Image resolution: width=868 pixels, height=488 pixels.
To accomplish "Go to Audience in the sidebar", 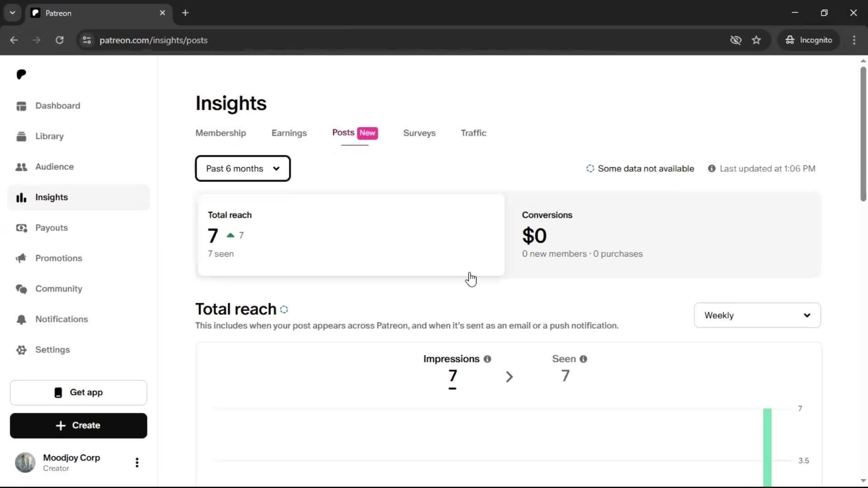I will tap(78, 167).
